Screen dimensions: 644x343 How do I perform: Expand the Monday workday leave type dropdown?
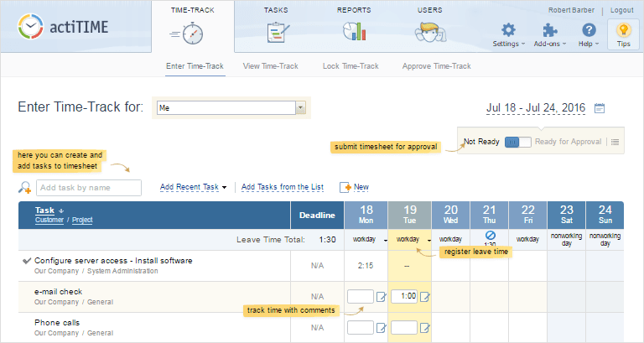coord(385,240)
